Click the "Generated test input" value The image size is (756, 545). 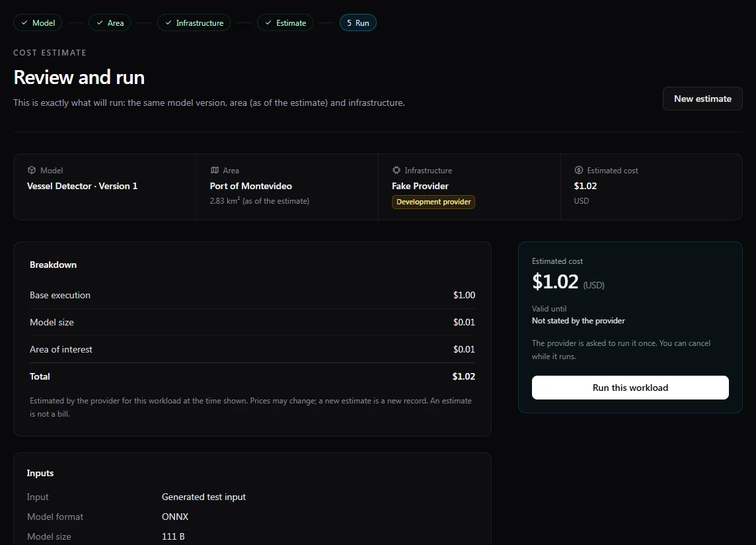click(204, 497)
